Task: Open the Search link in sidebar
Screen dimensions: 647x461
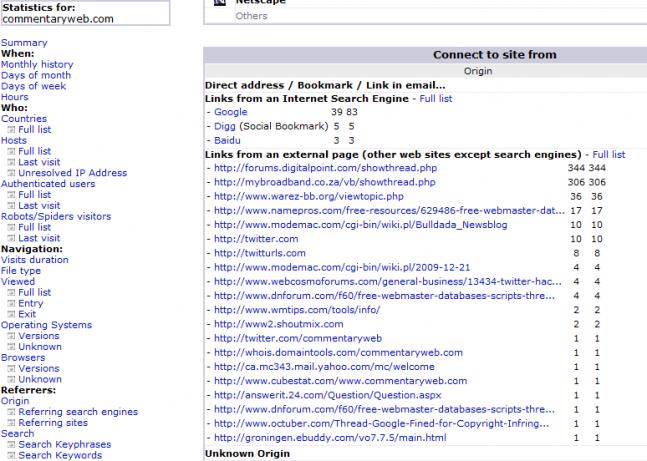Action: tap(17, 434)
